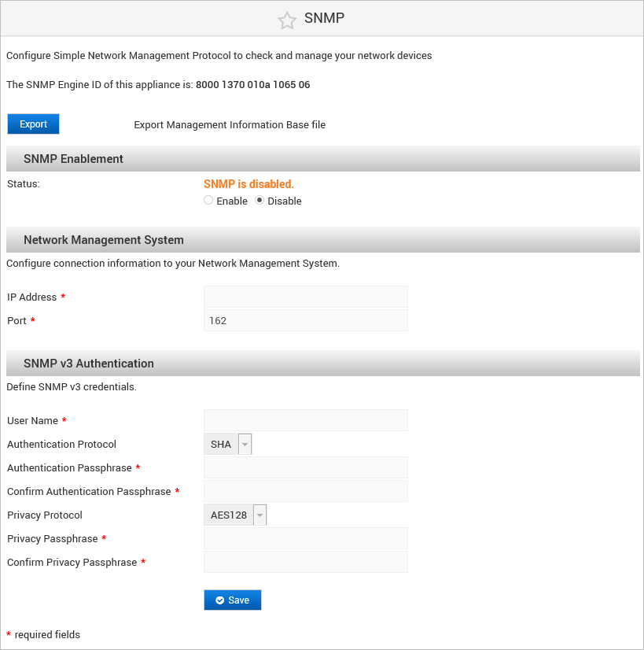The width and height of the screenshot is (644, 650).
Task: Click the Port field showing 162
Action: pyautogui.click(x=305, y=320)
